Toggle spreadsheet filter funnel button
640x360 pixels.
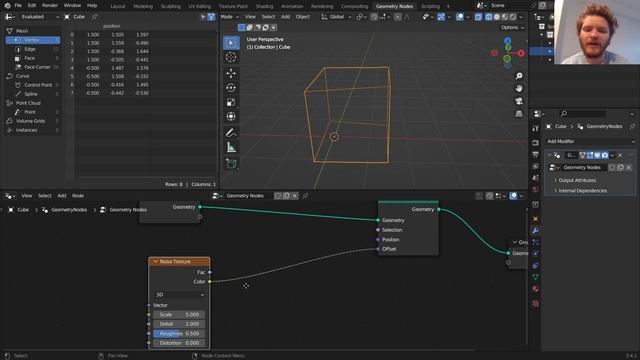211,17
